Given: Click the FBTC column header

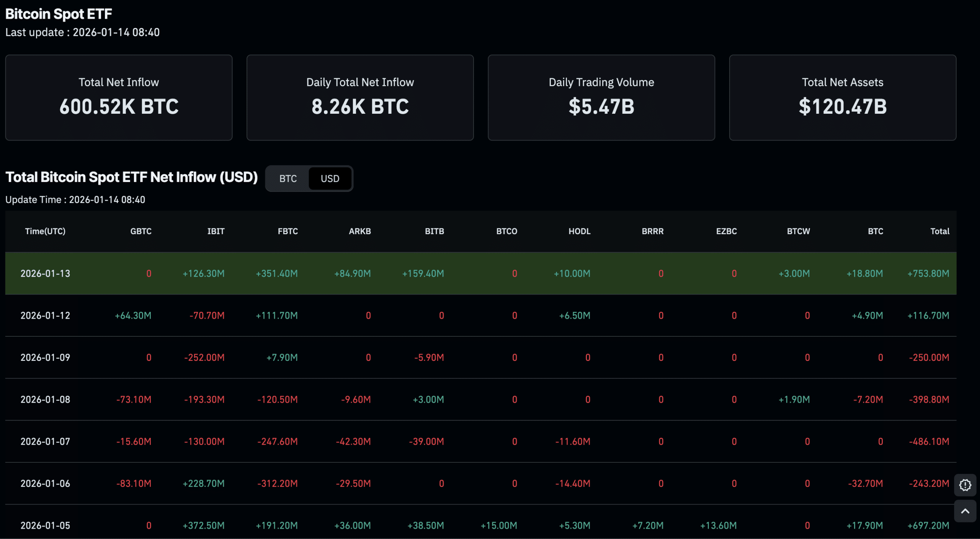Looking at the screenshot, I should click(x=287, y=231).
